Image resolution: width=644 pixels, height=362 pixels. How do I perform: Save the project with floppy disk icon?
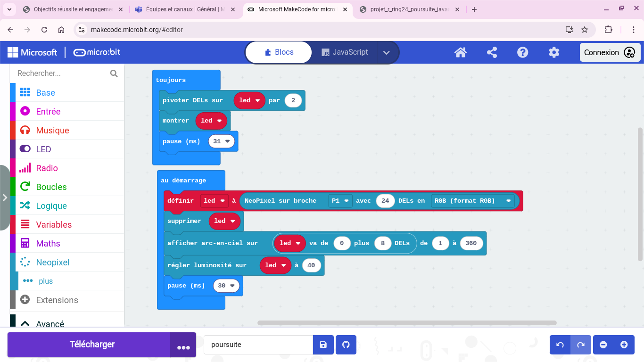tap(323, 345)
